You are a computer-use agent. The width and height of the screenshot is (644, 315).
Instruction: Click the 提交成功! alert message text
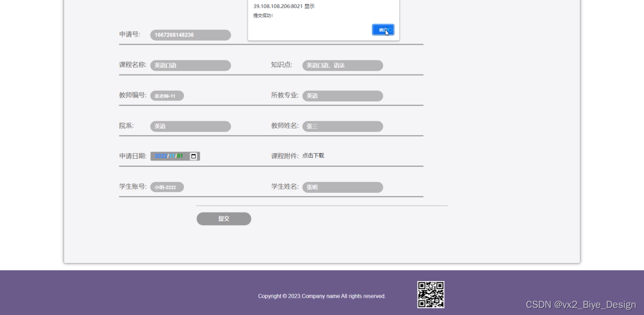[x=263, y=16]
